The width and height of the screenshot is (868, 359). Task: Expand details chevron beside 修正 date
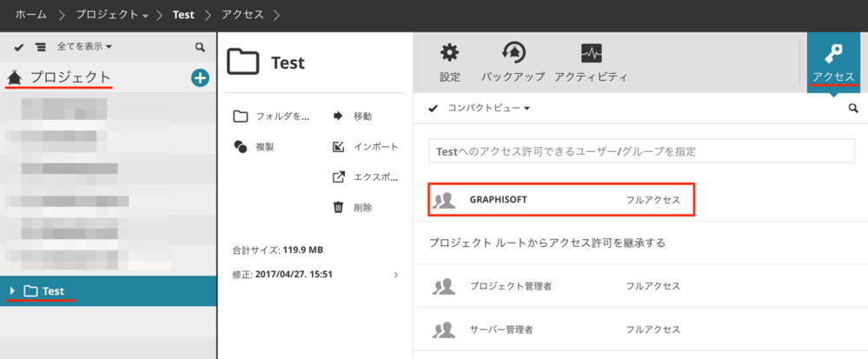(396, 274)
